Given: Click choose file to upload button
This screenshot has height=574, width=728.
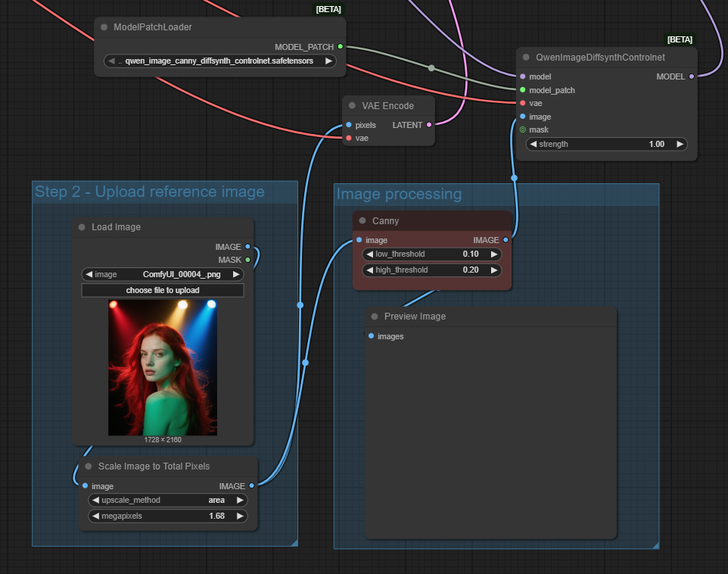Looking at the screenshot, I should 163,291.
